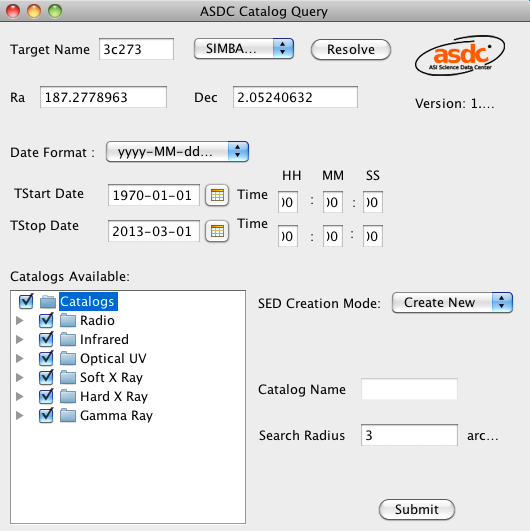Uncheck the Radio catalog checkbox
The image size is (530, 531).
click(46, 320)
